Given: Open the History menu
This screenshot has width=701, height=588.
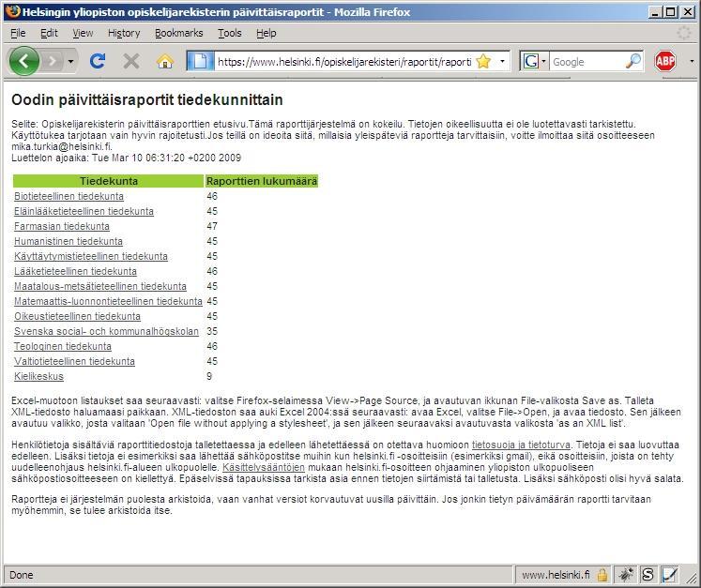Looking at the screenshot, I should 124,33.
